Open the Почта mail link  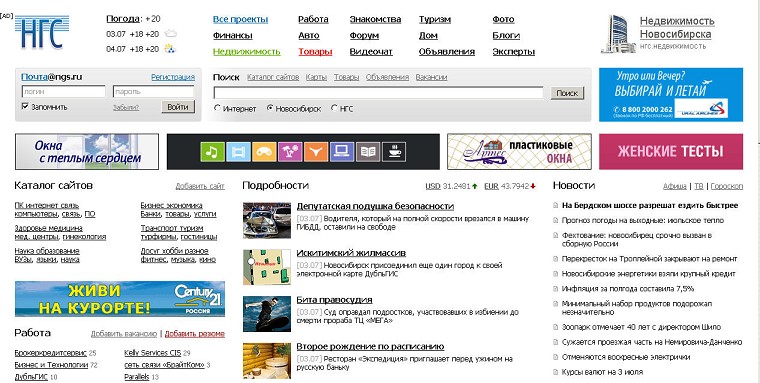point(34,77)
